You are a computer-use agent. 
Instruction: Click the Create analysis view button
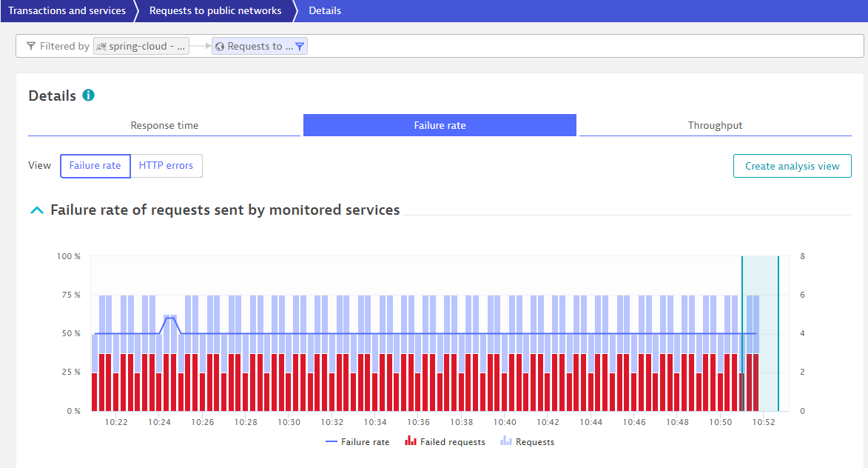click(792, 166)
